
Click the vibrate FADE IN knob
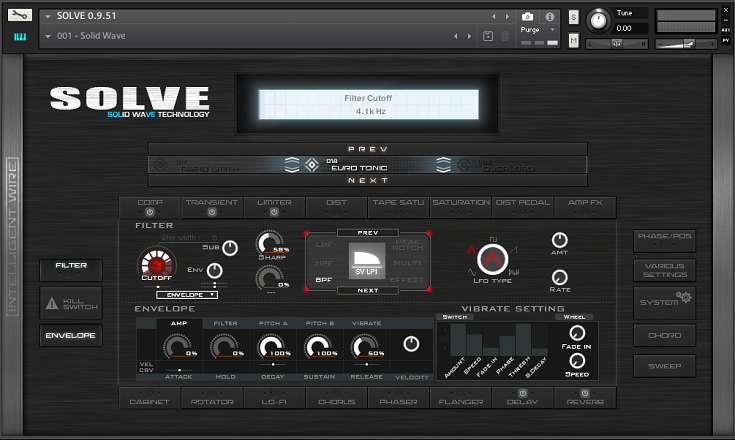pyautogui.click(x=577, y=333)
